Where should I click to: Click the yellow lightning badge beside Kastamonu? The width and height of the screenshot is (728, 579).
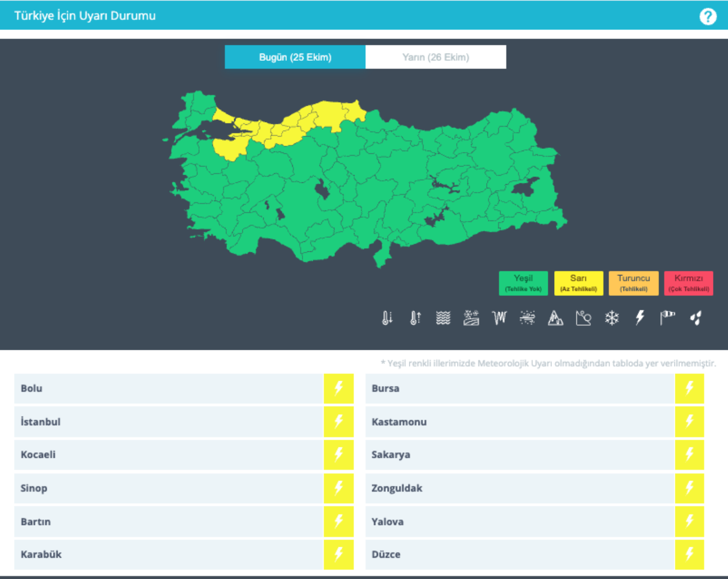689,422
